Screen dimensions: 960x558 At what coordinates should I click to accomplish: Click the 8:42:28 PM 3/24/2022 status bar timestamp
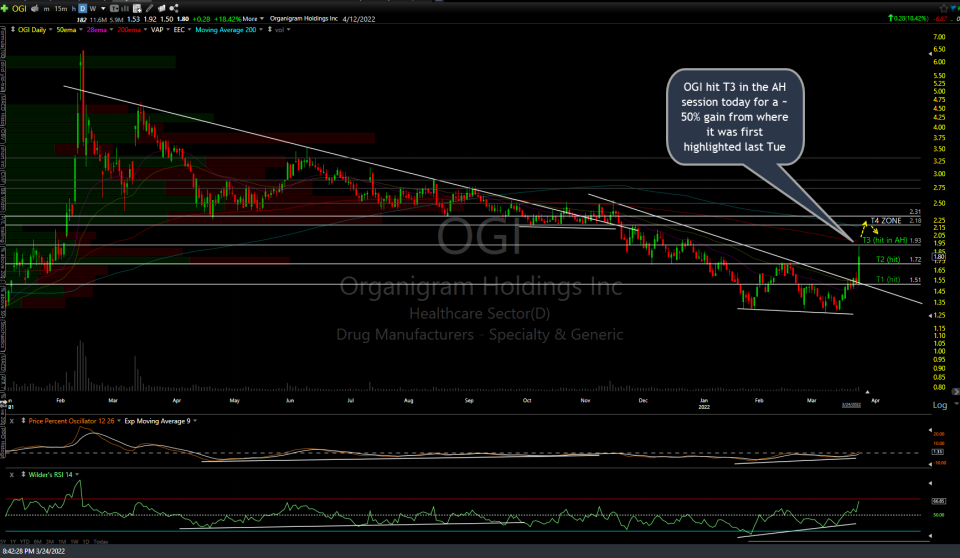pyautogui.click(x=34, y=551)
